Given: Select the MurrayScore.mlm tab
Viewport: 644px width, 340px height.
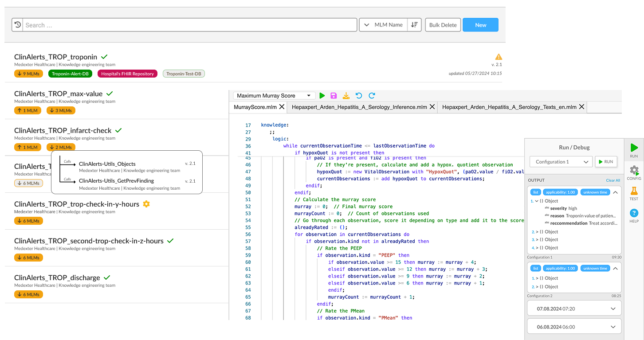Looking at the screenshot, I should click(x=255, y=107).
